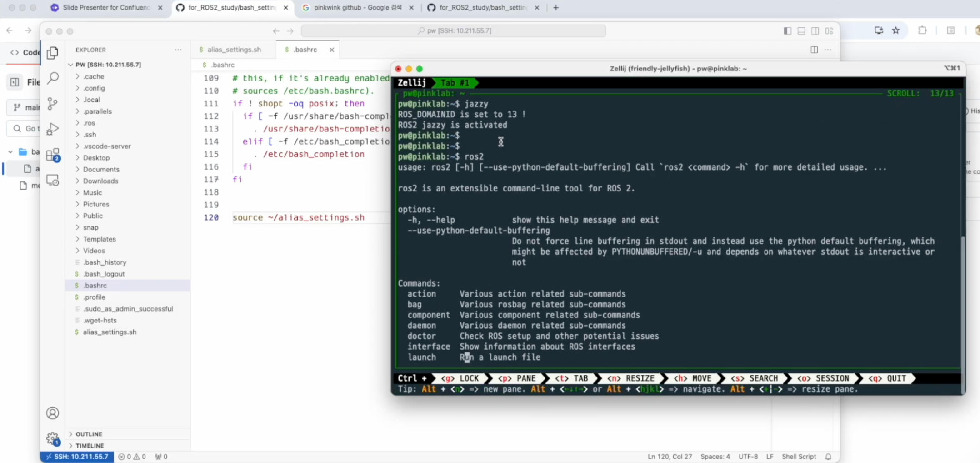The width and height of the screenshot is (980, 463).
Task: Select language mode Shell Script
Action: pyautogui.click(x=799, y=457)
